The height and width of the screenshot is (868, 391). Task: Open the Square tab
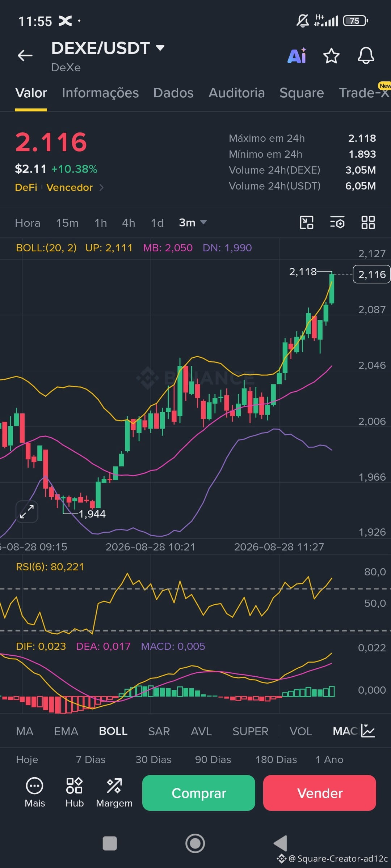[302, 93]
